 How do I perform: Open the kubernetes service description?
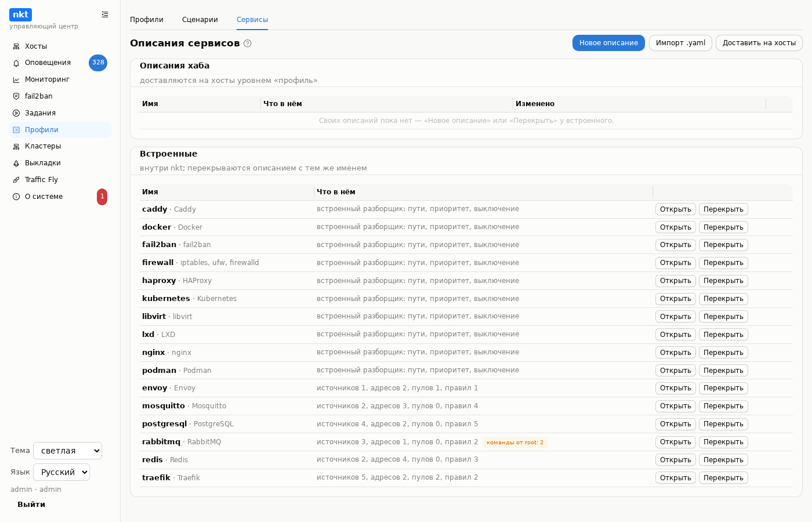click(676, 299)
